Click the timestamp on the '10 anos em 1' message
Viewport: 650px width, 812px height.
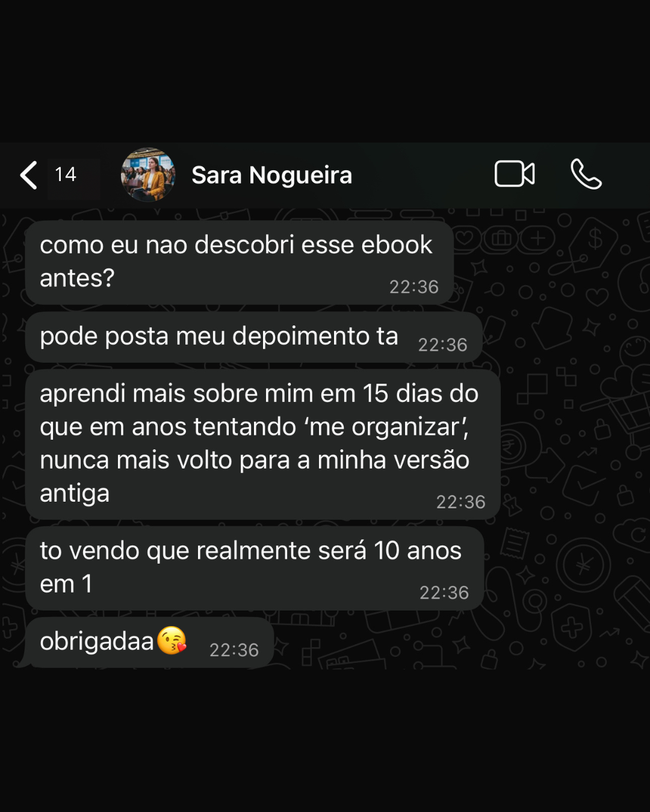(444, 592)
